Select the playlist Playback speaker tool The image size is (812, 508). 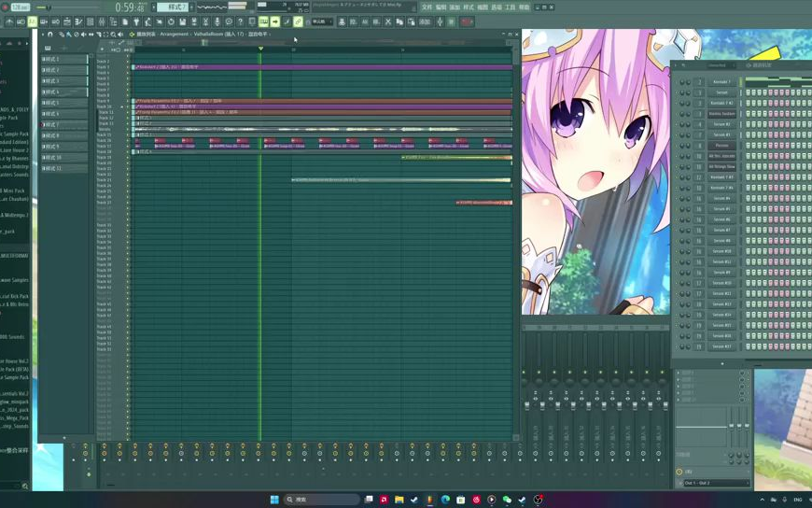click(120, 35)
